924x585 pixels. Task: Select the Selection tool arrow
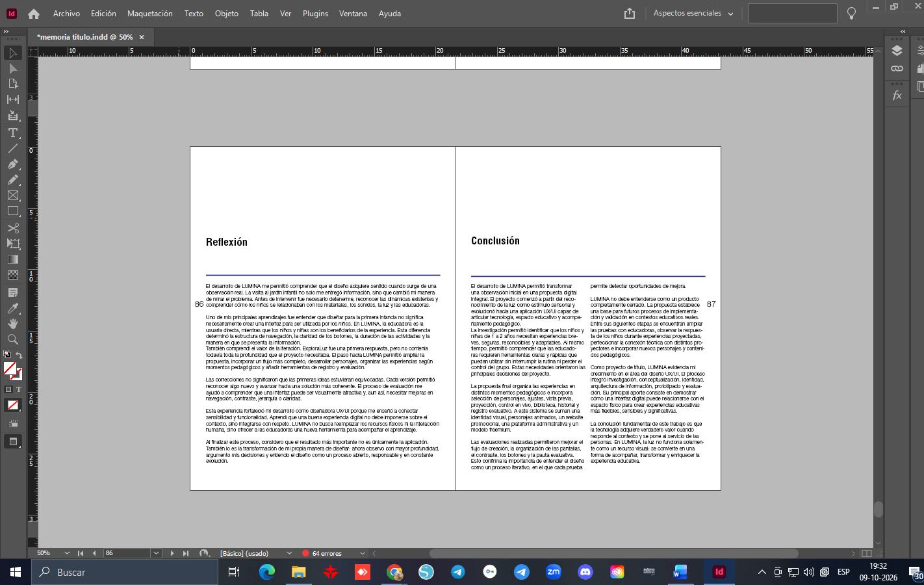point(13,53)
